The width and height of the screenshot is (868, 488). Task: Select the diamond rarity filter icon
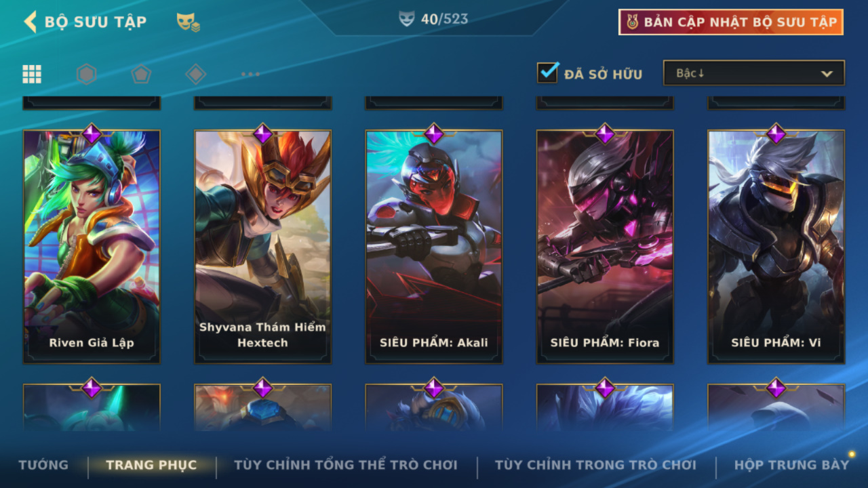[195, 74]
